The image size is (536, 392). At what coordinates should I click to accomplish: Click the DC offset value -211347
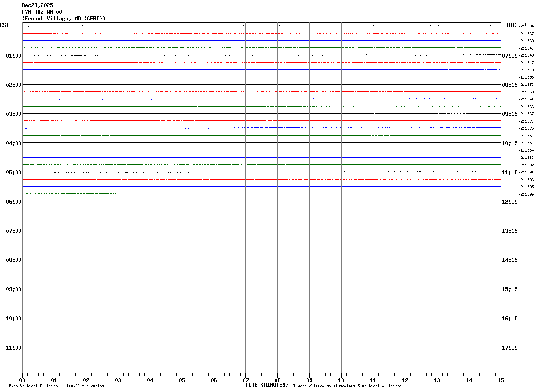coord(526,63)
